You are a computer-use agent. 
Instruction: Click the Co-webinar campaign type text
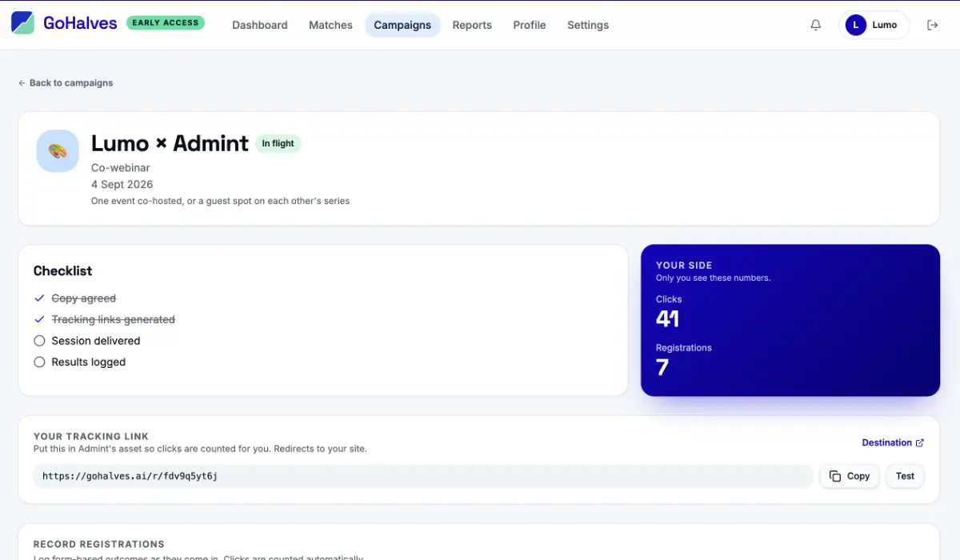(121, 168)
